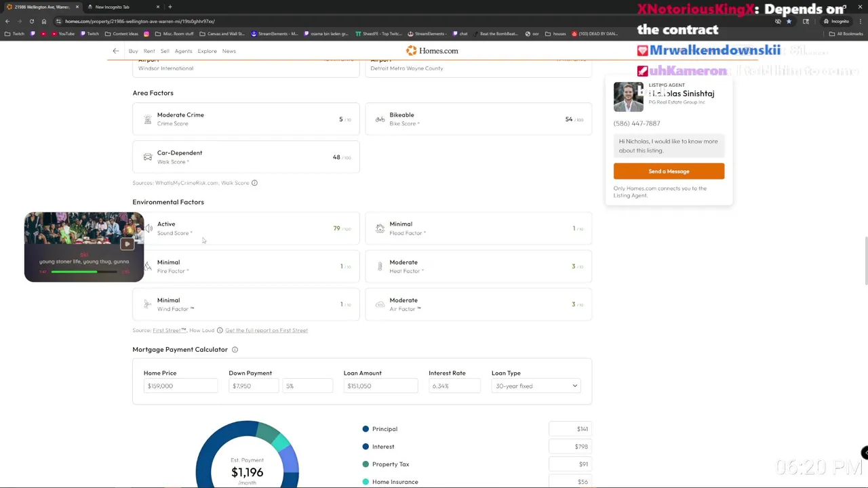Click the Car-Dependent car icon

click(x=148, y=157)
